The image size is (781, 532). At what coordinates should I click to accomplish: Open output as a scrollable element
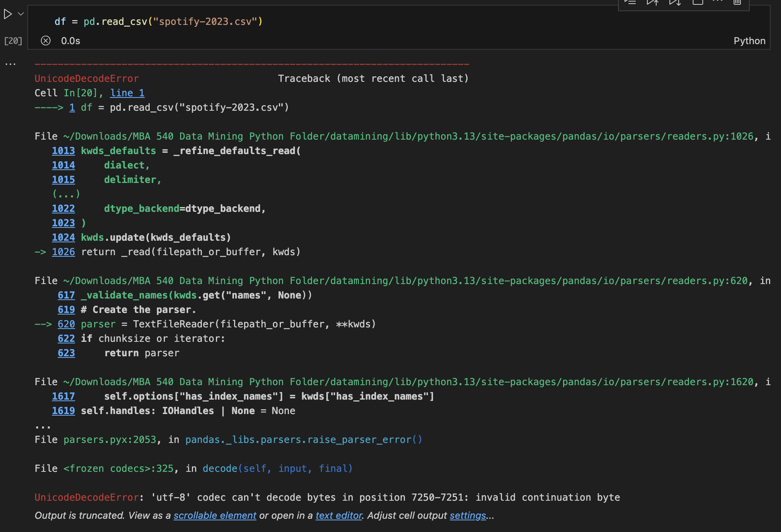(215, 516)
